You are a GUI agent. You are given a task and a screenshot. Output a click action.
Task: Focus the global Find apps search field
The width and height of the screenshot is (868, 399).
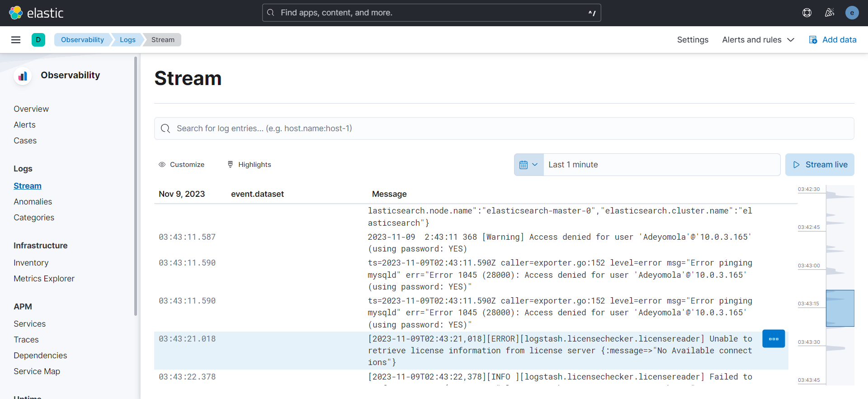pos(431,13)
